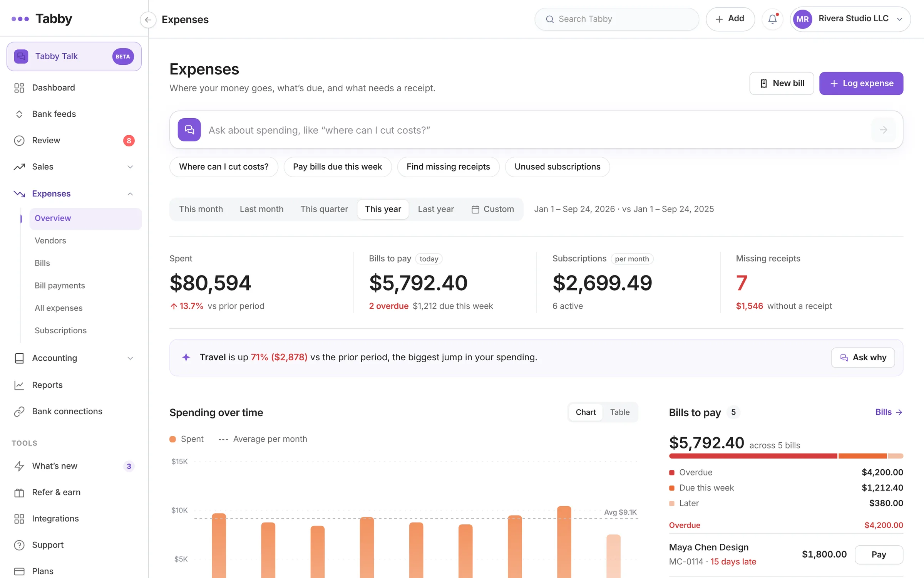Click the Accounting book icon
The width and height of the screenshot is (924, 578).
[x=19, y=358]
